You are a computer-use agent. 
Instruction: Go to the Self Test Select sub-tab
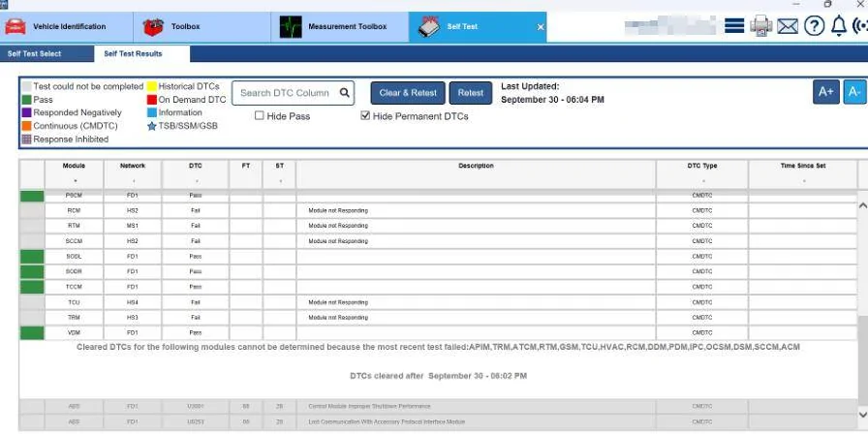click(x=46, y=53)
